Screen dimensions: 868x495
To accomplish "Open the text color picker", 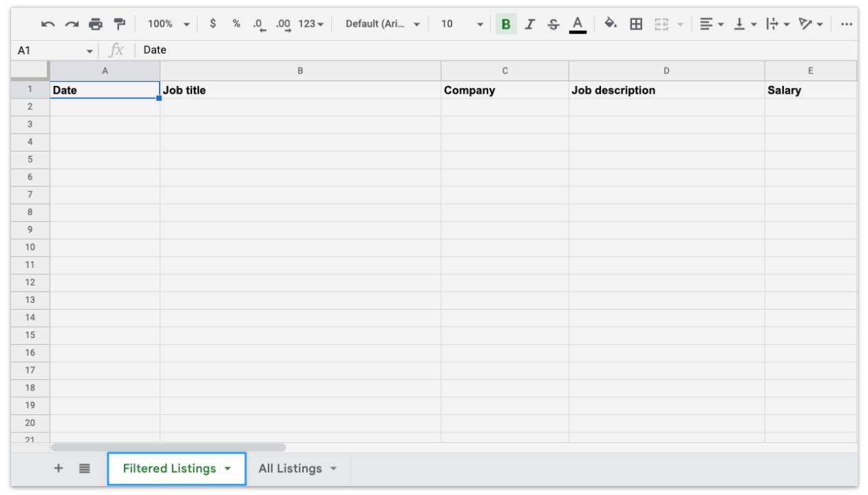I will (x=578, y=23).
